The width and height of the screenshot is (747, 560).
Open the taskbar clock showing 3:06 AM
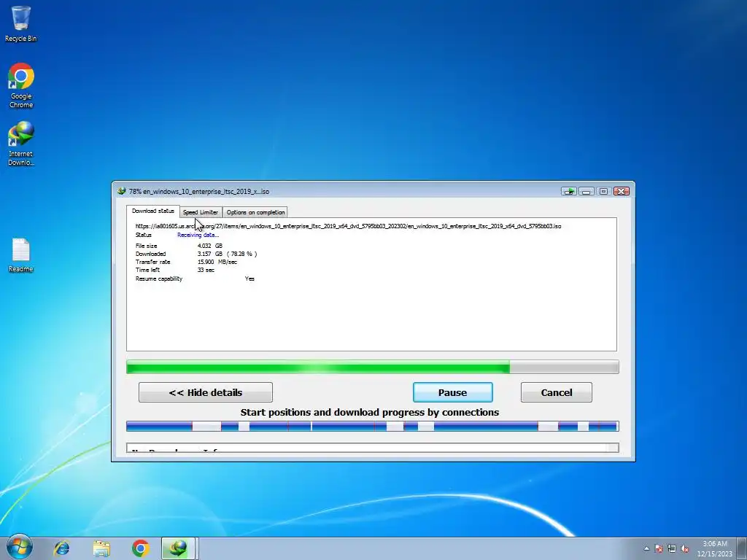point(715,548)
